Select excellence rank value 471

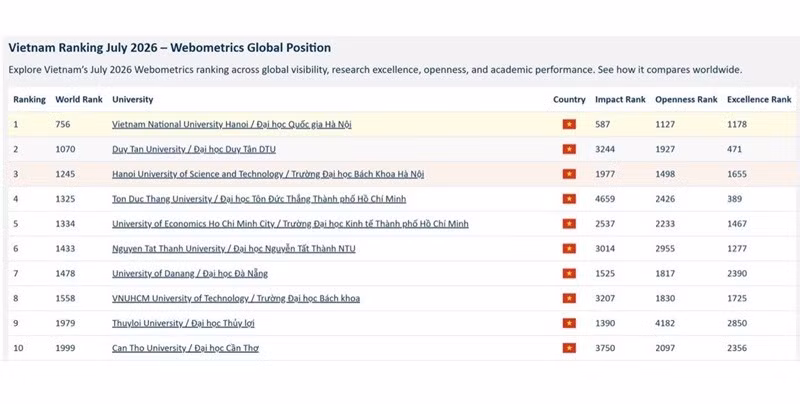pos(735,149)
